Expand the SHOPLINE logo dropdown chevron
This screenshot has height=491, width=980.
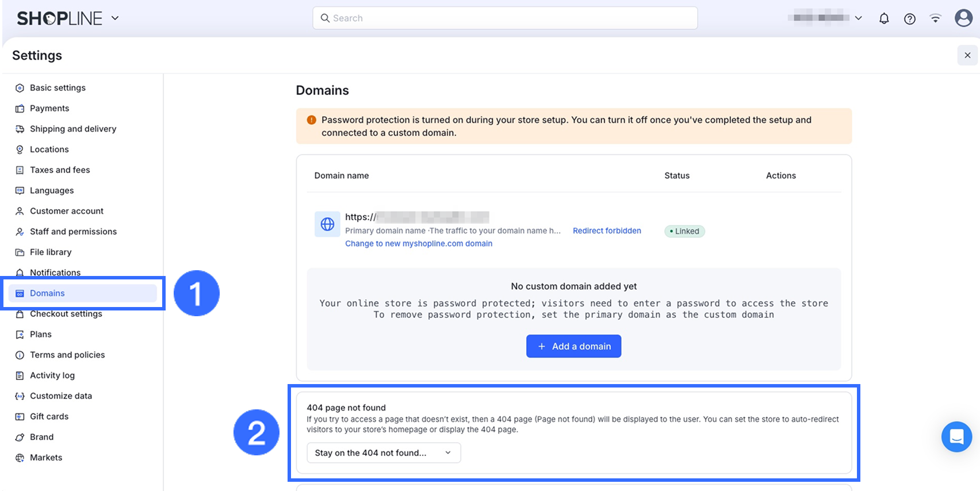[x=115, y=18]
